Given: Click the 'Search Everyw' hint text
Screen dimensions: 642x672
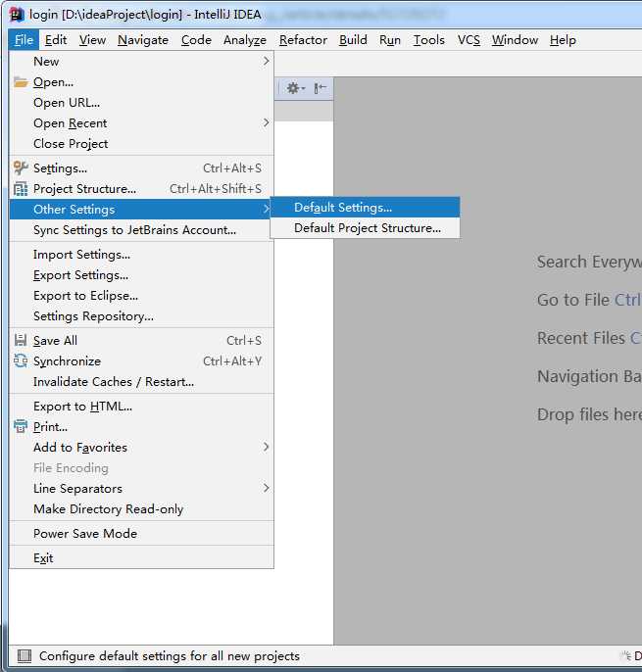Looking at the screenshot, I should click(x=589, y=262).
